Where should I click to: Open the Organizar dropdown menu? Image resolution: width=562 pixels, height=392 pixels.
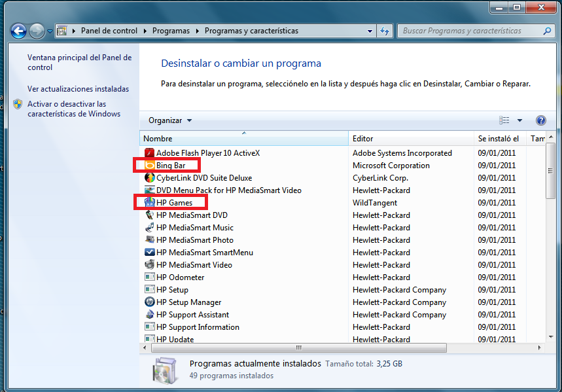(170, 120)
